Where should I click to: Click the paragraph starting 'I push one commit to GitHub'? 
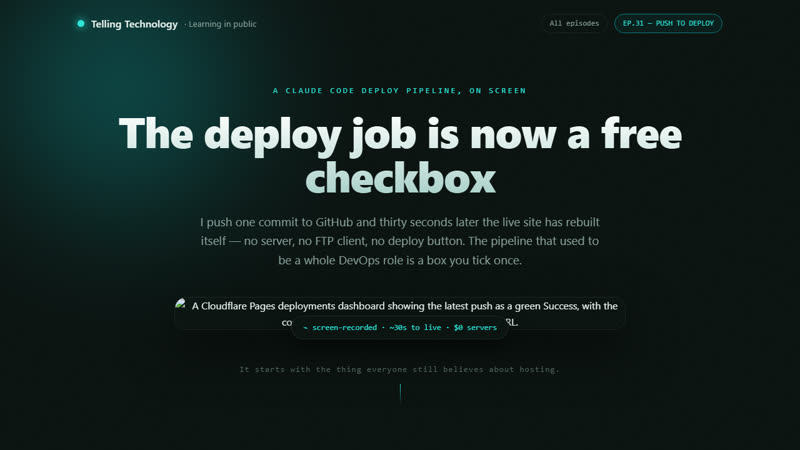coord(400,241)
